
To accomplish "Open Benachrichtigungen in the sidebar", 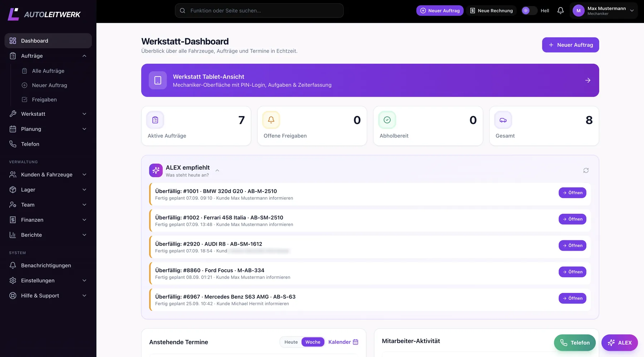I will click(x=48, y=265).
